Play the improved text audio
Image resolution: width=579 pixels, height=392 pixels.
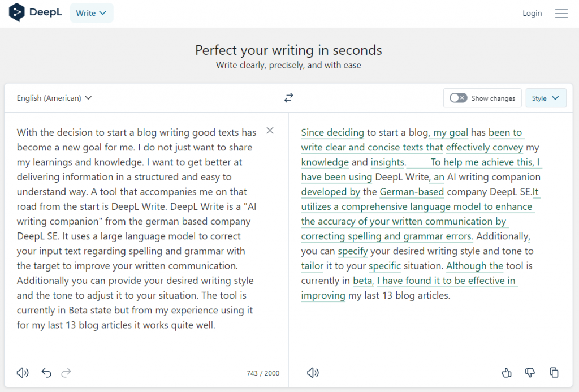click(x=313, y=373)
